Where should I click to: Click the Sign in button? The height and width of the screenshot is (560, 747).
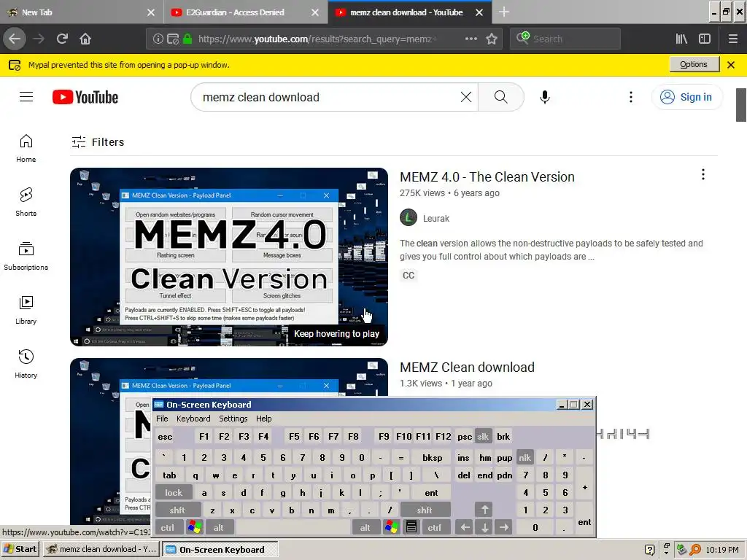686,97
